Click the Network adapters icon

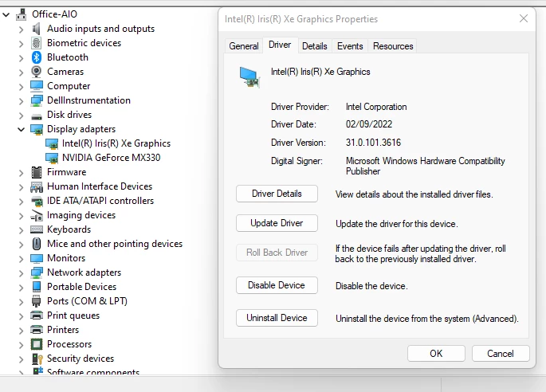36,272
